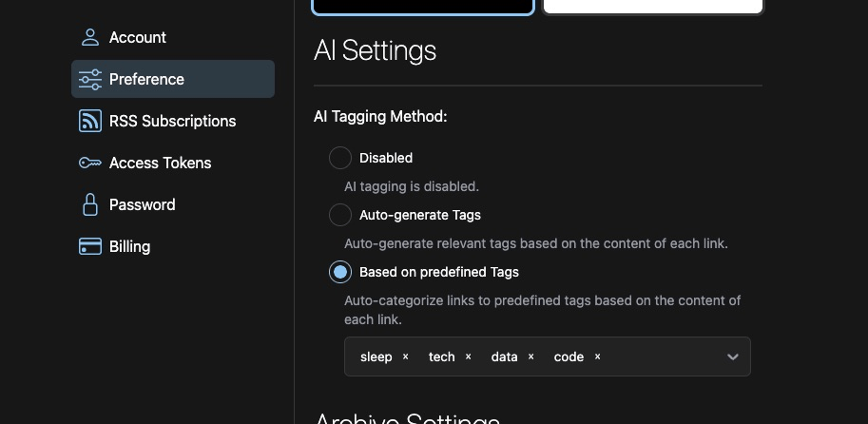Remove the tech tag

(x=469, y=357)
